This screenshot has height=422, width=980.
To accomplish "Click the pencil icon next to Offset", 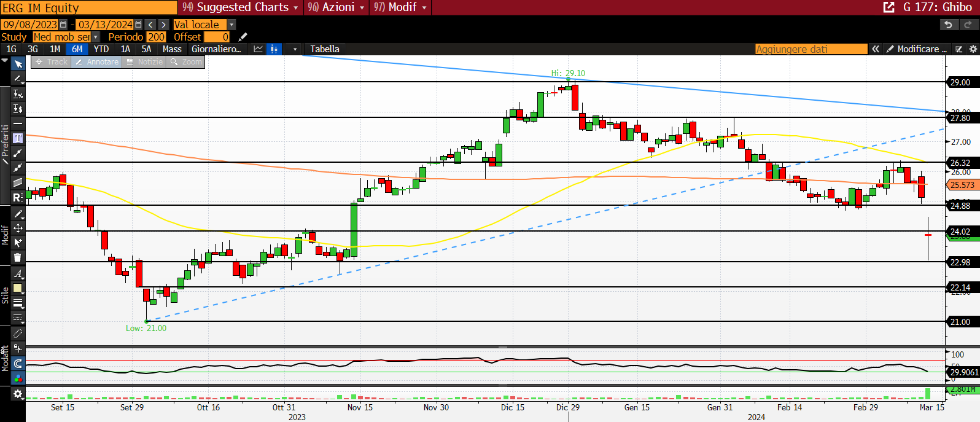I will pyautogui.click(x=243, y=37).
